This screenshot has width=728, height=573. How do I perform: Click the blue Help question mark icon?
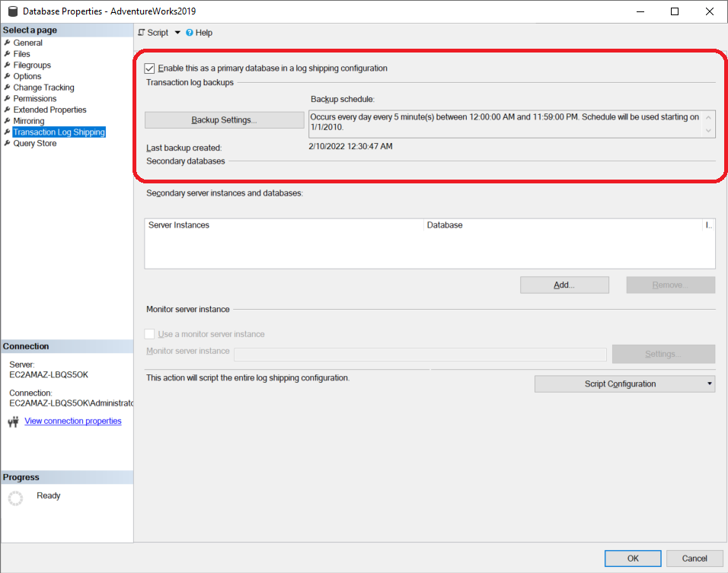click(x=190, y=33)
